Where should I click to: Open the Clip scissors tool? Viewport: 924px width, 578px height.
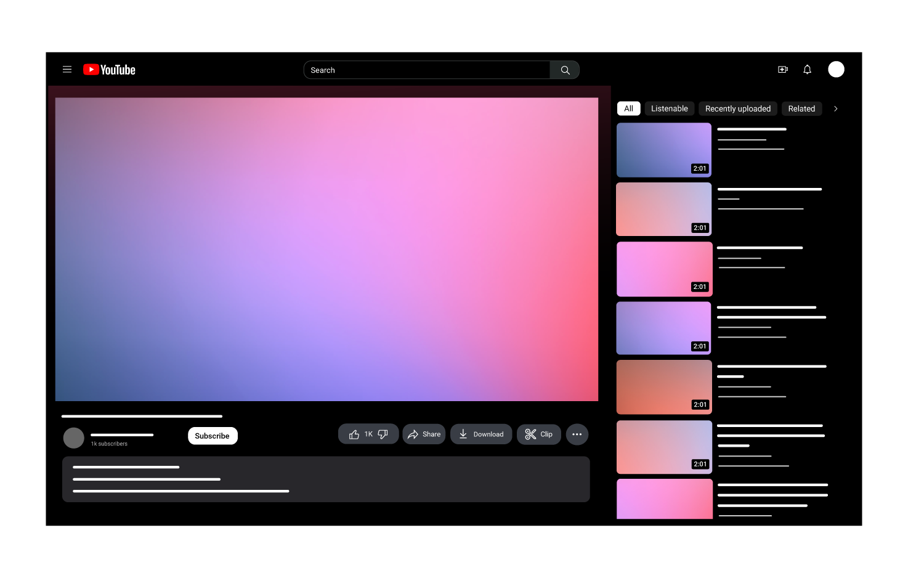click(538, 434)
